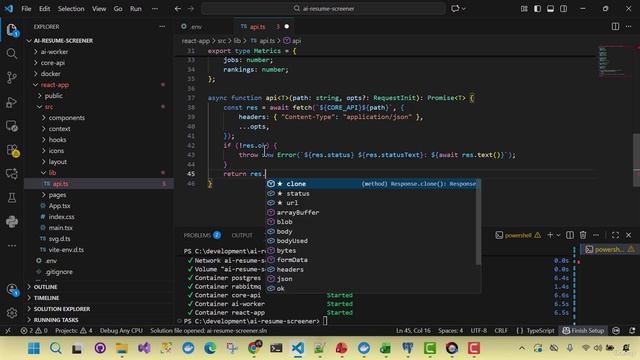The height and width of the screenshot is (360, 640).
Task: Toggle the primary side bar
Action: pos(537,9)
